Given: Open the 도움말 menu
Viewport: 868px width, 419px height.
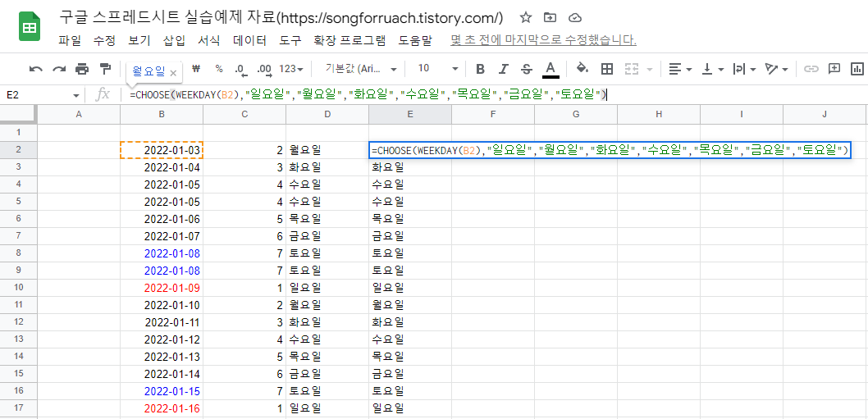Looking at the screenshot, I should pos(415,40).
